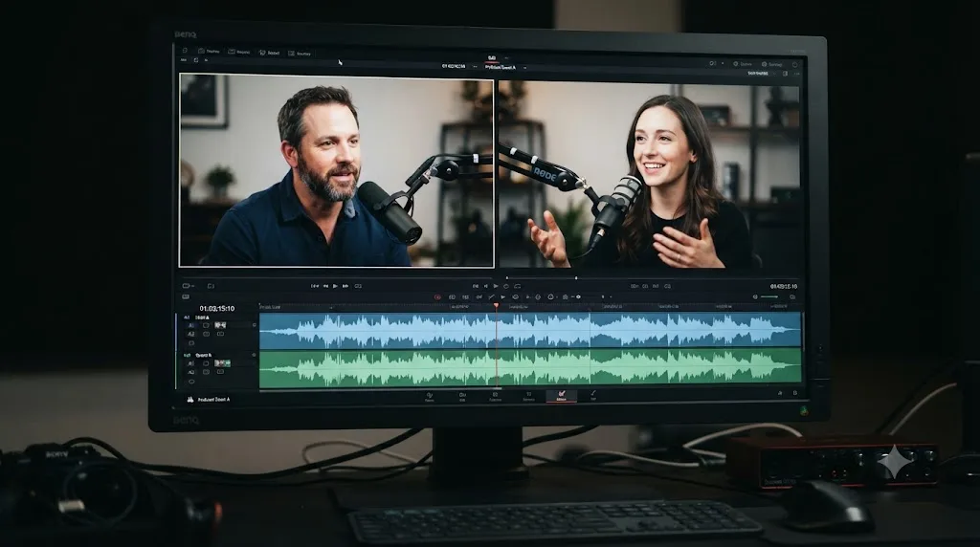Click the right viewer showing the smiling woman
Viewport: 980px width, 547px height.
click(x=650, y=175)
